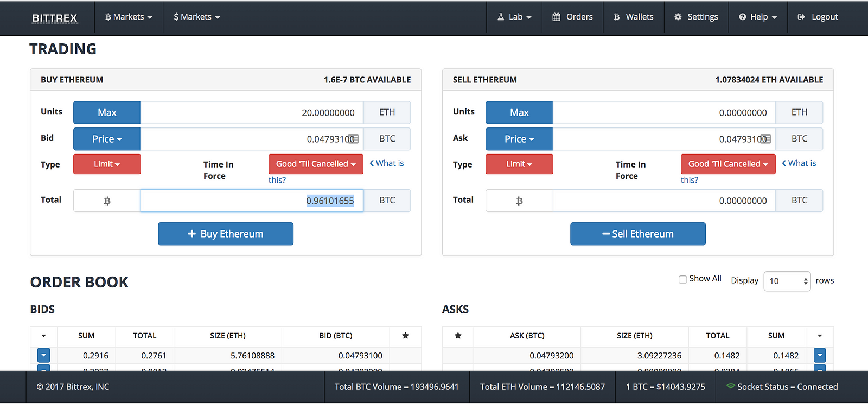
Task: Click the Wallets bitcoin icon
Action: 617,17
